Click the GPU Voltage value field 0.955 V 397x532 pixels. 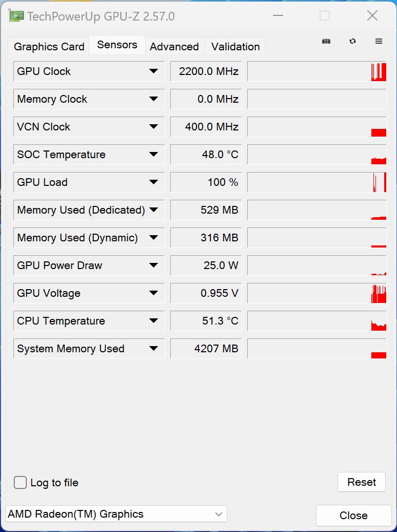click(x=206, y=293)
